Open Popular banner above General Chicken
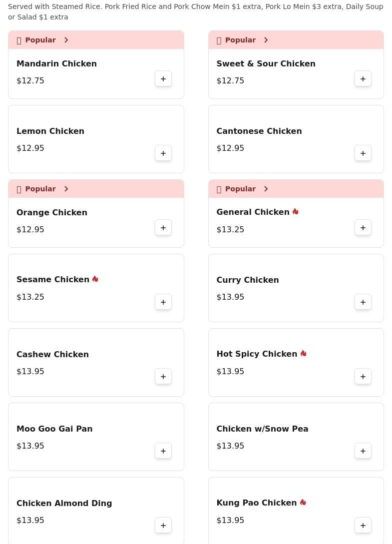The image size is (392, 544). pos(296,189)
